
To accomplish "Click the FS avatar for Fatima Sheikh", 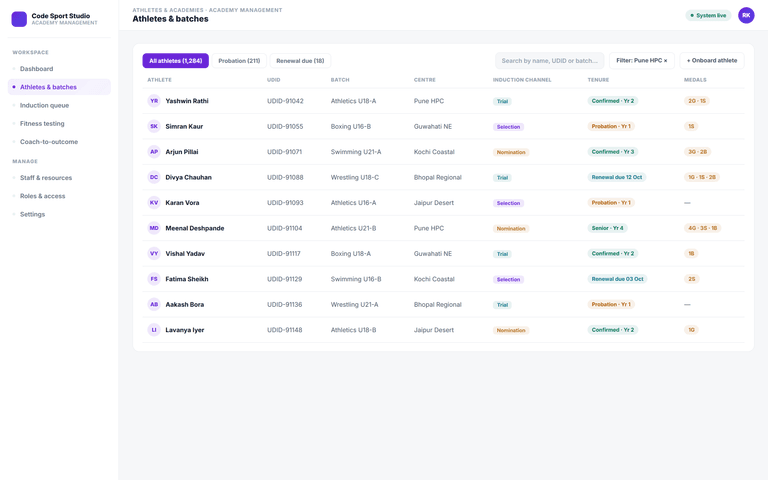I will point(154,279).
